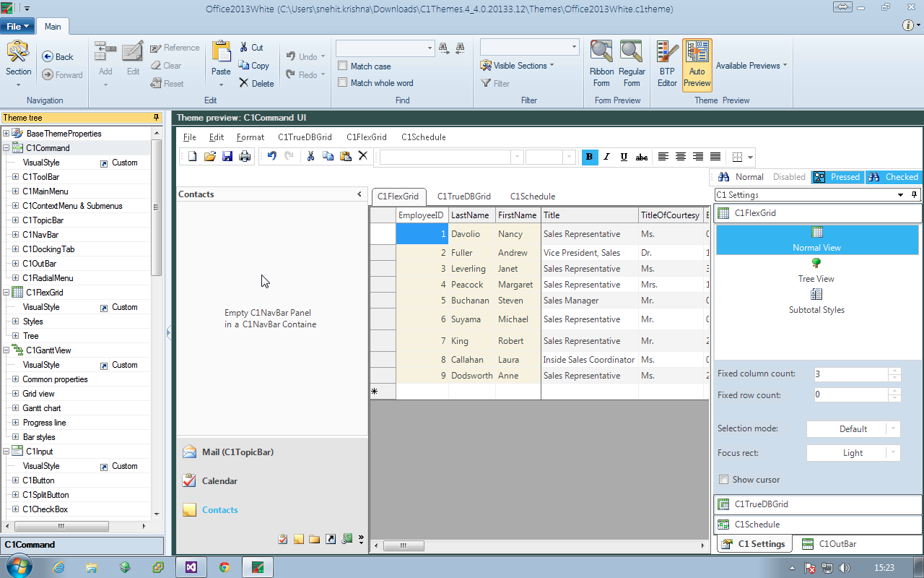Click the Open folder icon in preview toolbar
Screen dimensions: 924x578
210,156
